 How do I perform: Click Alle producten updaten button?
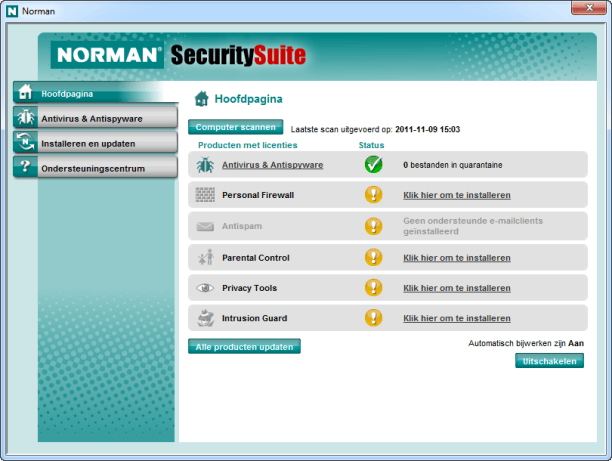click(244, 346)
